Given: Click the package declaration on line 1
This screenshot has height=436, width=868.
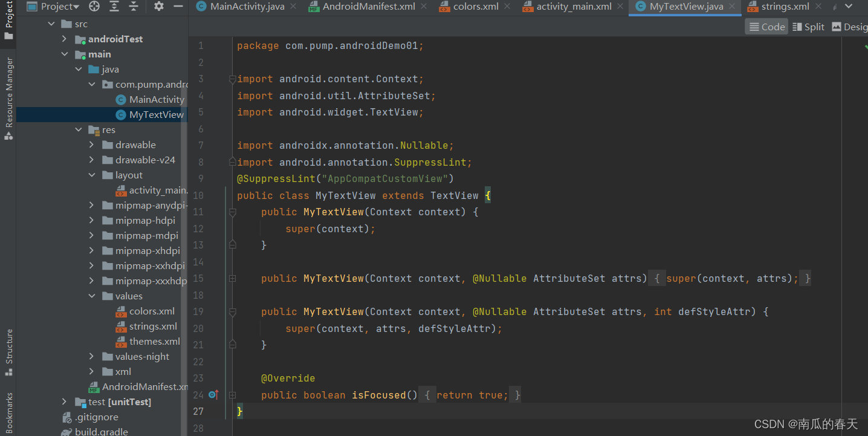Looking at the screenshot, I should [331, 46].
